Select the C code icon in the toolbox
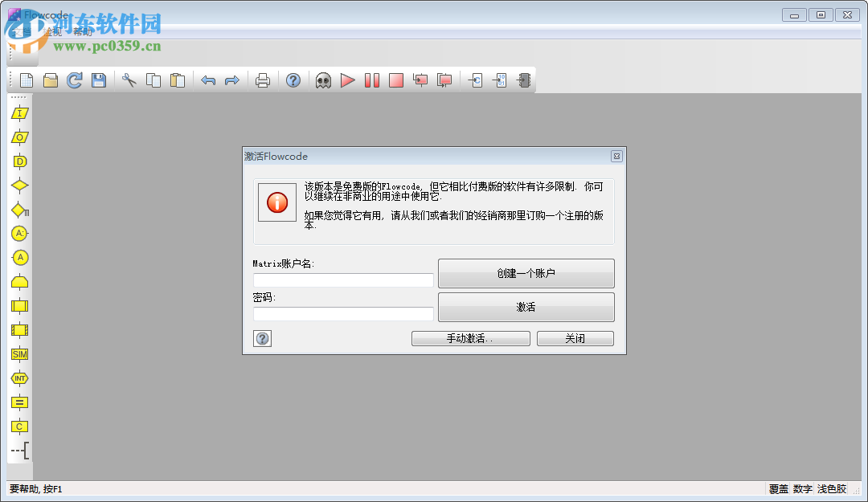Screen dimensions: 868x502 [19, 426]
